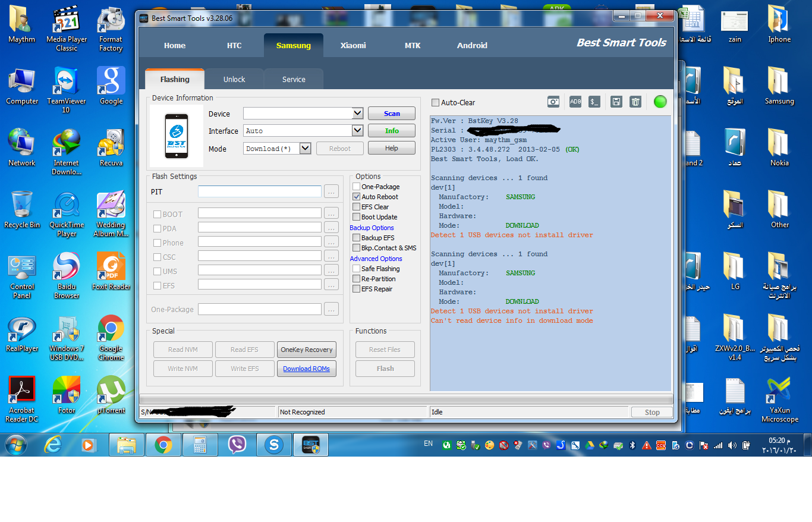Enable the Backup EFS checkbox
This screenshot has width=812, height=522.
(x=356, y=238)
